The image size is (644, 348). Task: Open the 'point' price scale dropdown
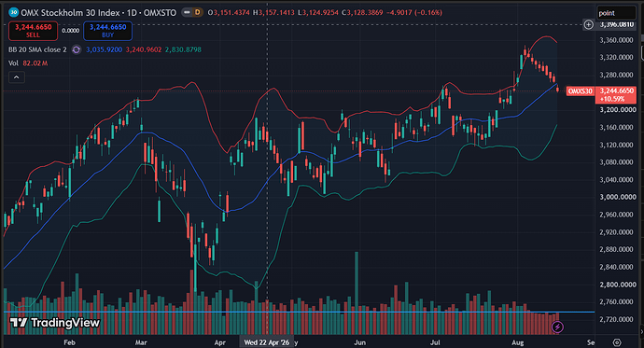point(616,13)
